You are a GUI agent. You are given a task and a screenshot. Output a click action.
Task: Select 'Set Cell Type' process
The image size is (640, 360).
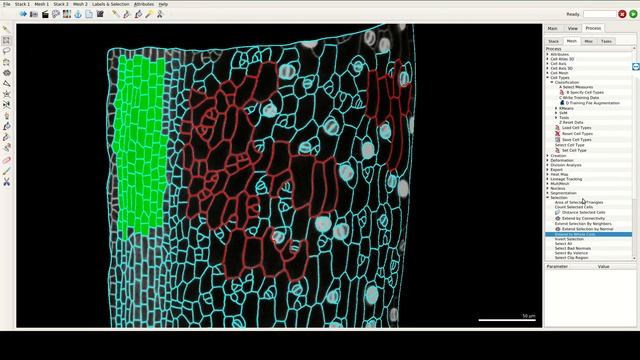pos(574,150)
